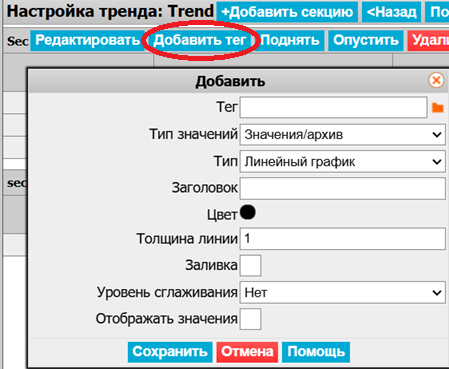Open the Тип значений dropdown
449x369 pixels.
(342, 135)
